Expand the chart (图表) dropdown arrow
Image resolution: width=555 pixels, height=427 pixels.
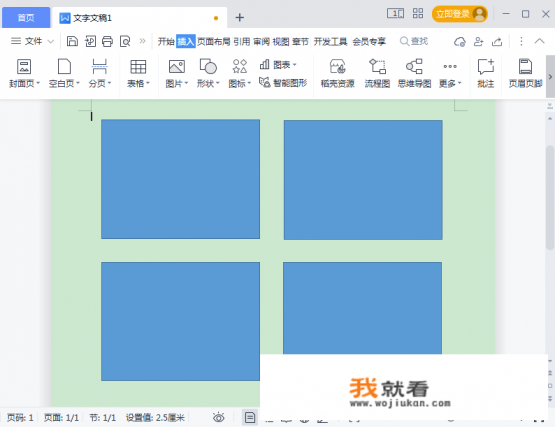[294, 65]
